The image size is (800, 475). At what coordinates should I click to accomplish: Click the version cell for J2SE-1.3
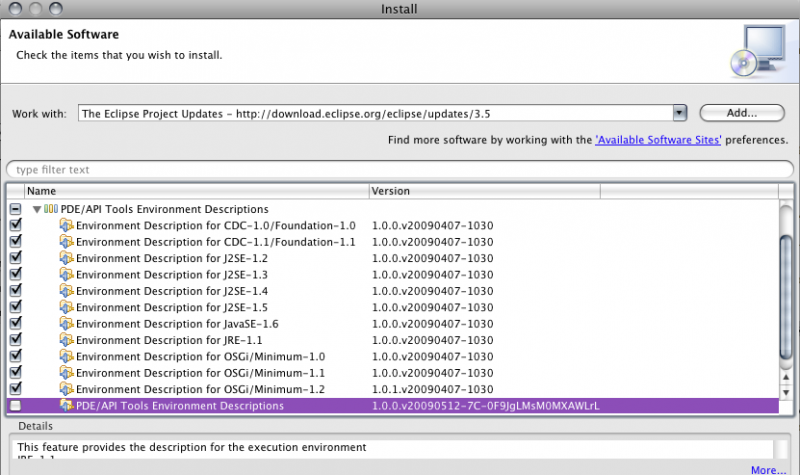coord(433,274)
